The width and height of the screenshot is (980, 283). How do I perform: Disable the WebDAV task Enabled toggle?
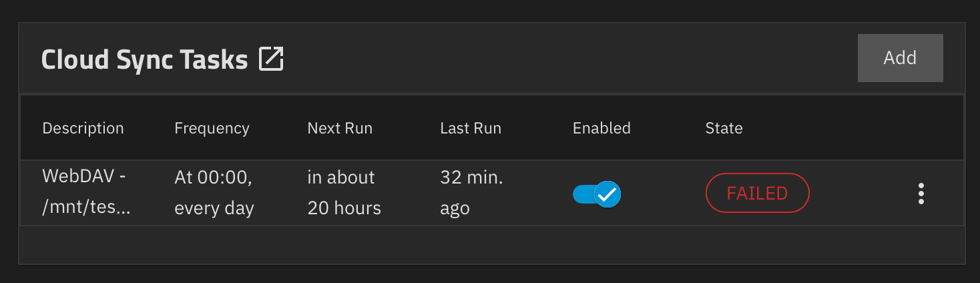(597, 194)
